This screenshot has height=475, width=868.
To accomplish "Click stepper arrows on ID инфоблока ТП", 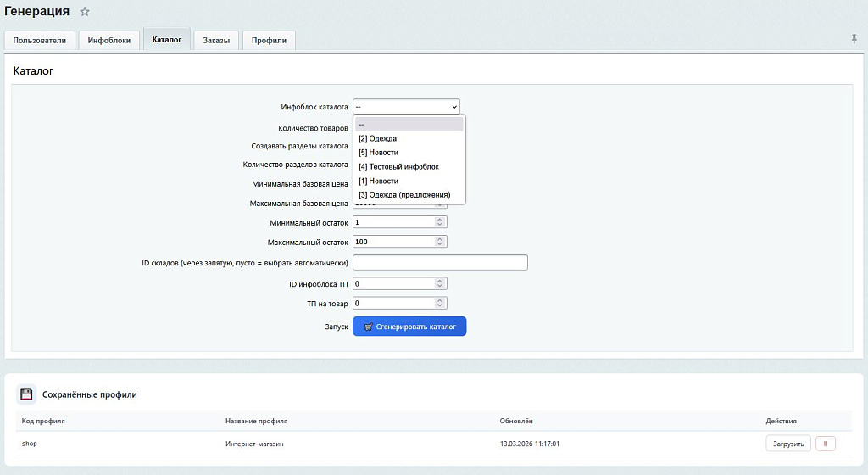I will (440, 283).
